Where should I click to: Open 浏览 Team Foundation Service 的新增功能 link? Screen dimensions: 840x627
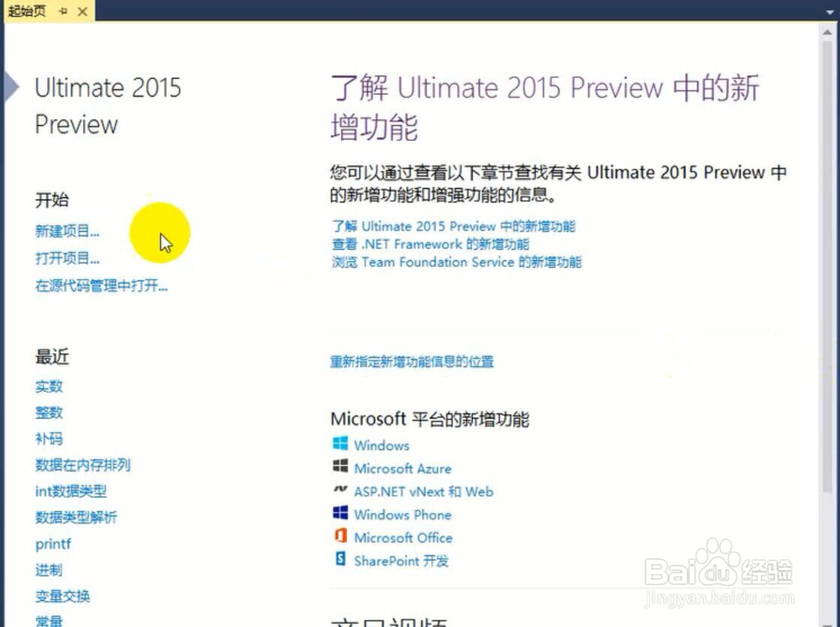456,262
